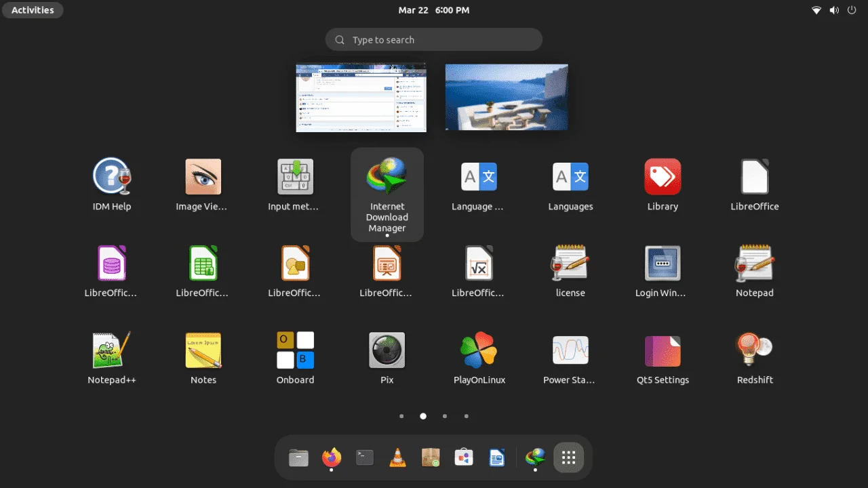Viewport: 868px width, 488px height.
Task: Open the Notes sticky note app
Action: point(203,359)
